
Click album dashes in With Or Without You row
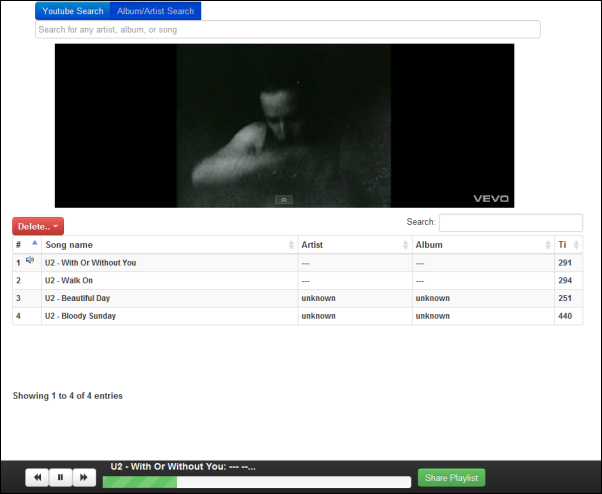pyautogui.click(x=420, y=264)
